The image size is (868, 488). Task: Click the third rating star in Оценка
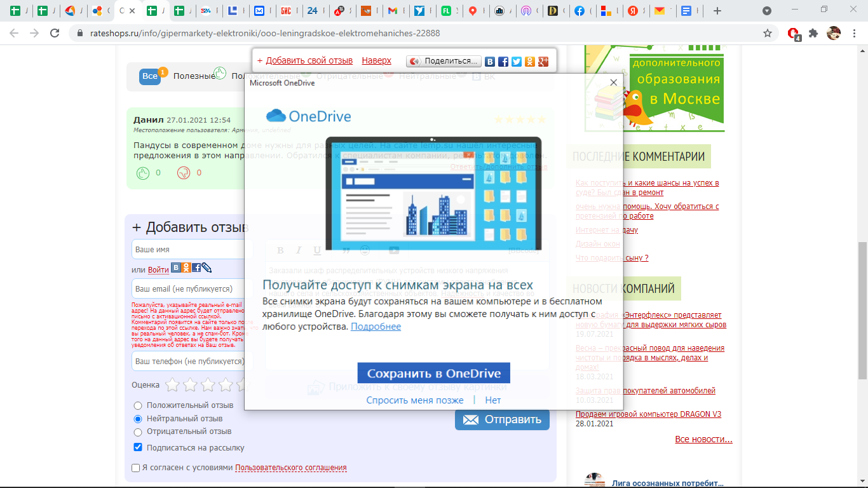pos(208,384)
